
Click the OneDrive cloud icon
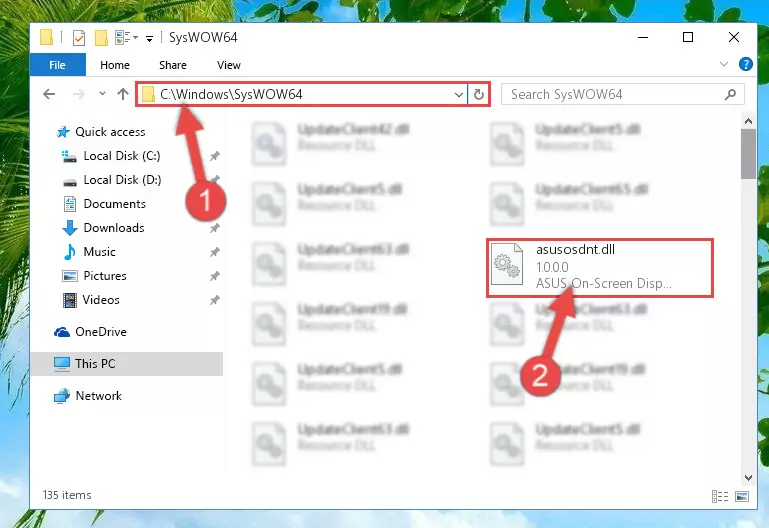pyautogui.click(x=62, y=332)
